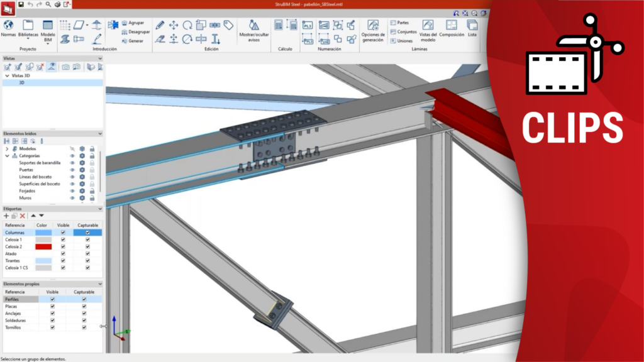
Task: Toggle Visible checkbox for Tornillos
Action: click(x=52, y=327)
